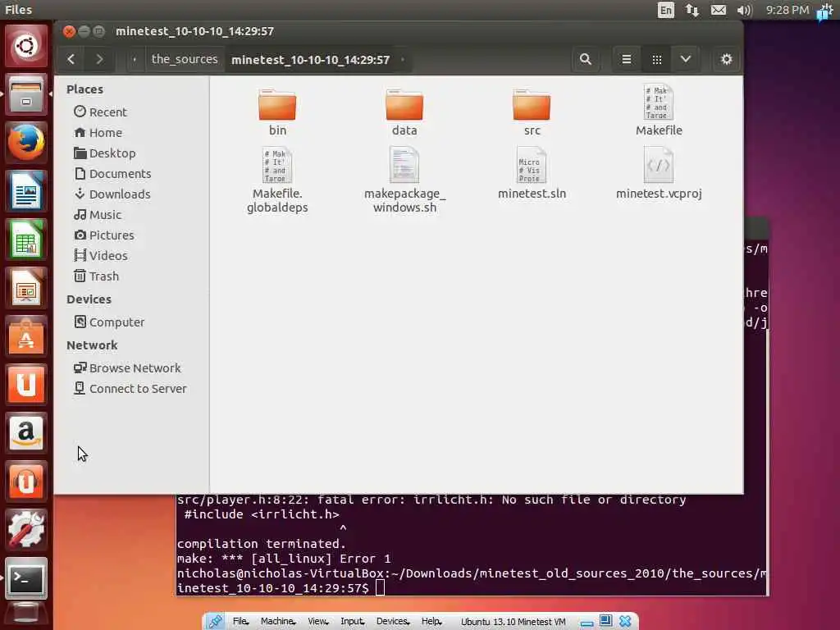The height and width of the screenshot is (630, 840).
Task: Open the VirtualBox Input menu
Action: tap(353, 622)
